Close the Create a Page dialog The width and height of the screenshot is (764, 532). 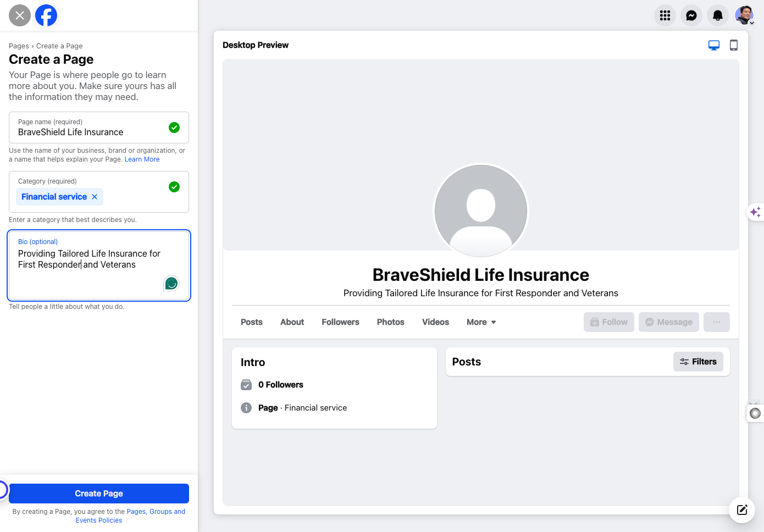tap(20, 15)
